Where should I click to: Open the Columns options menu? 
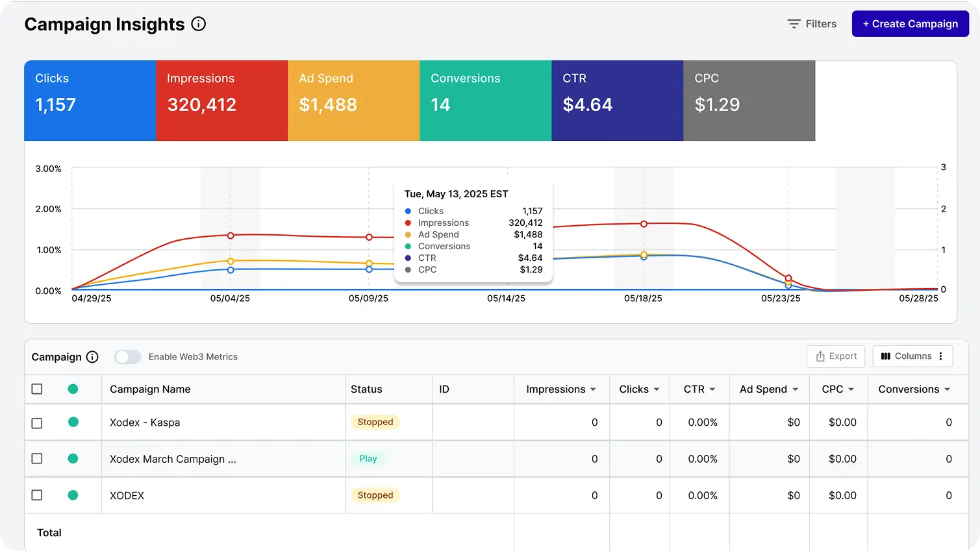tap(912, 356)
